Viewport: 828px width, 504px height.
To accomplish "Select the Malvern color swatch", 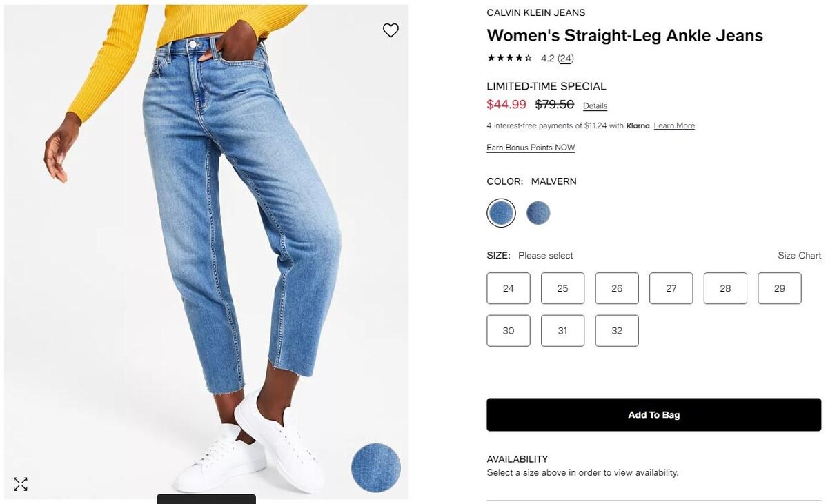I will coord(501,213).
